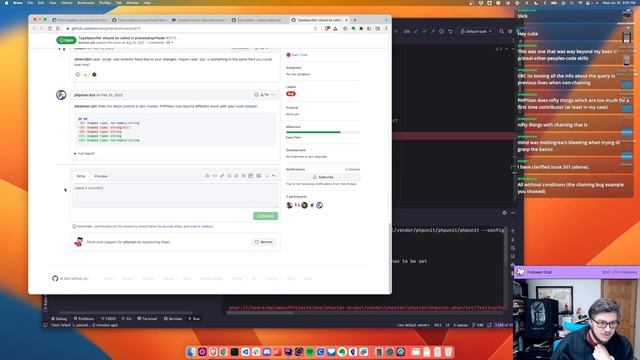Add an emoji reaction to the first comment
640x360 pixels.
pos(78,74)
